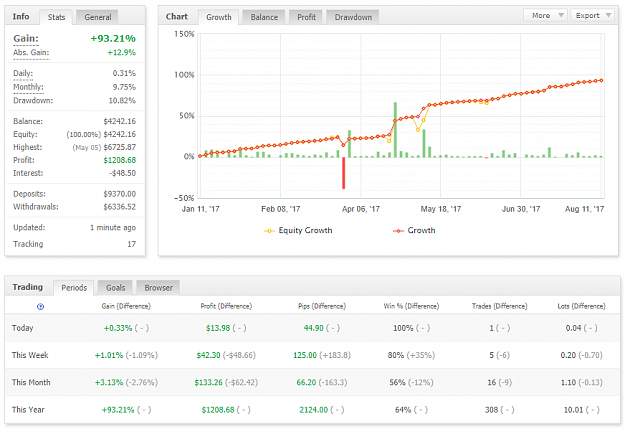Switch to the General tab
Screen dimensions: 625x429
(97, 17)
